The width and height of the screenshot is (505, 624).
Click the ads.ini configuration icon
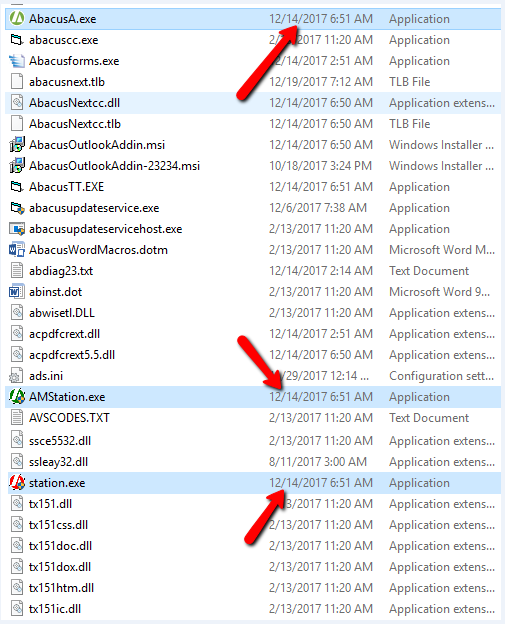click(x=17, y=376)
